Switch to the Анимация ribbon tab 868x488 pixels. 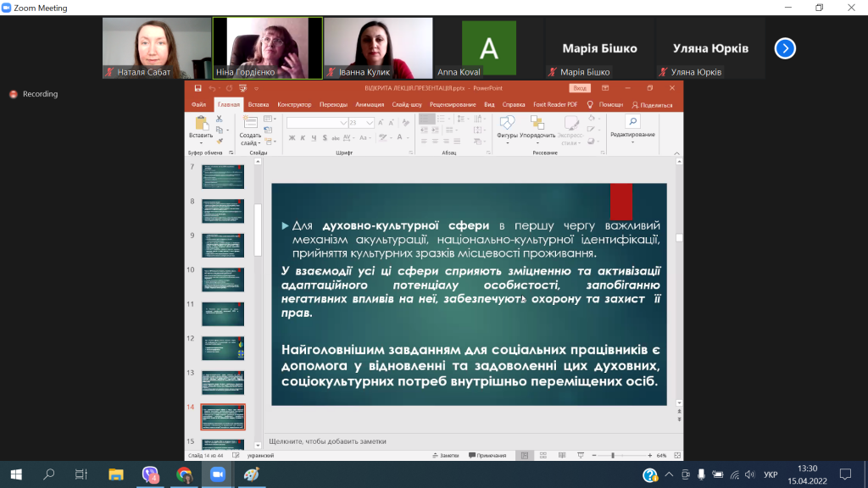coord(370,105)
